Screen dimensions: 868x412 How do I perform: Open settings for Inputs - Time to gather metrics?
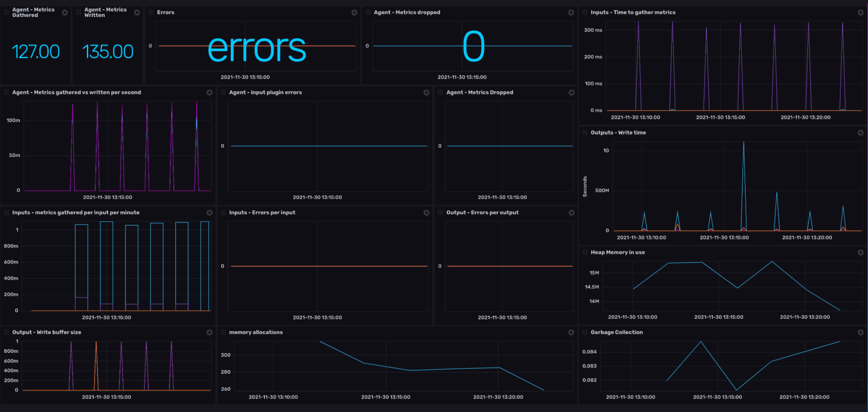click(861, 13)
